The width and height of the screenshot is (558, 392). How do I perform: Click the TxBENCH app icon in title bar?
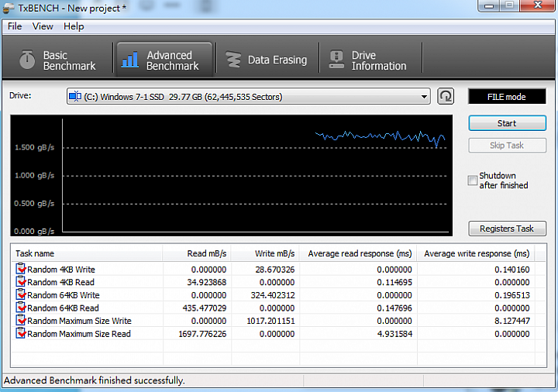coord(9,9)
